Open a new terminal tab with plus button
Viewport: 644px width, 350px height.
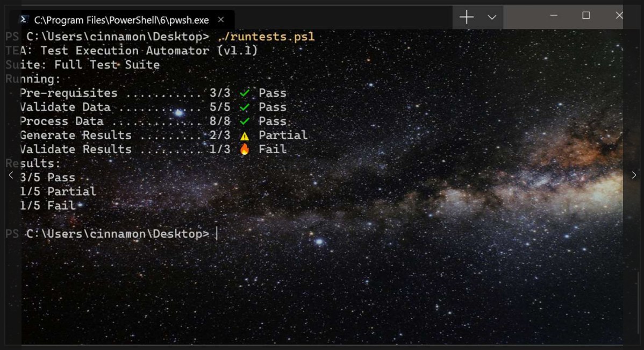click(x=467, y=17)
